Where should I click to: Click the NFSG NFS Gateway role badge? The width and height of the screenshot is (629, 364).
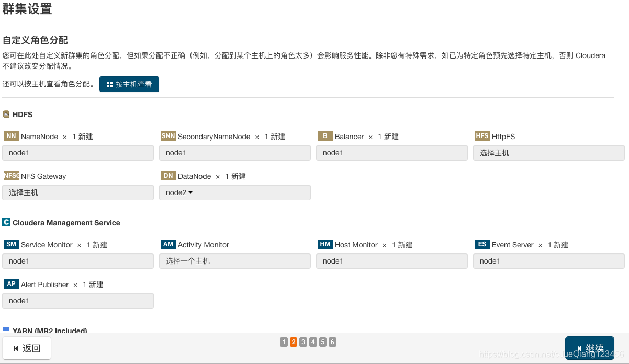tap(11, 176)
